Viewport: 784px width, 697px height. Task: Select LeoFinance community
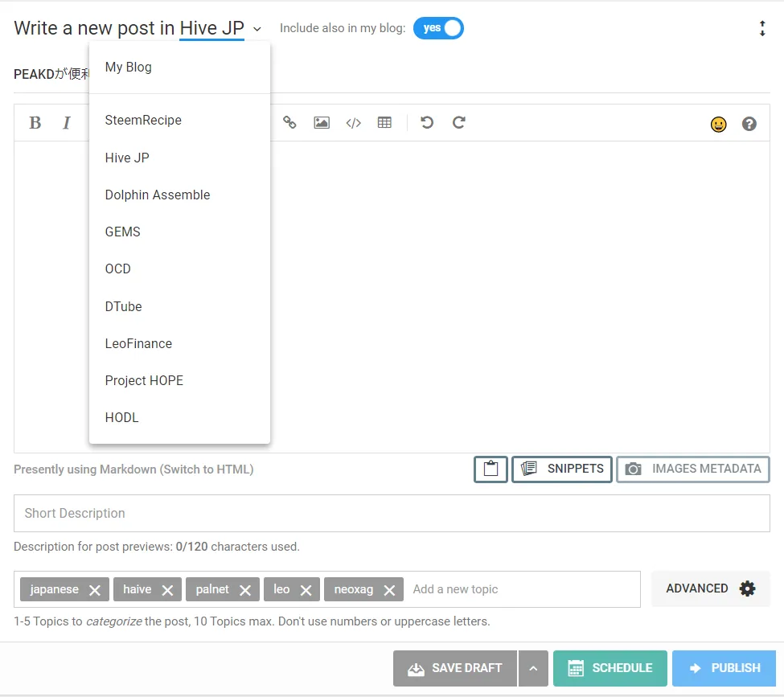click(179, 343)
